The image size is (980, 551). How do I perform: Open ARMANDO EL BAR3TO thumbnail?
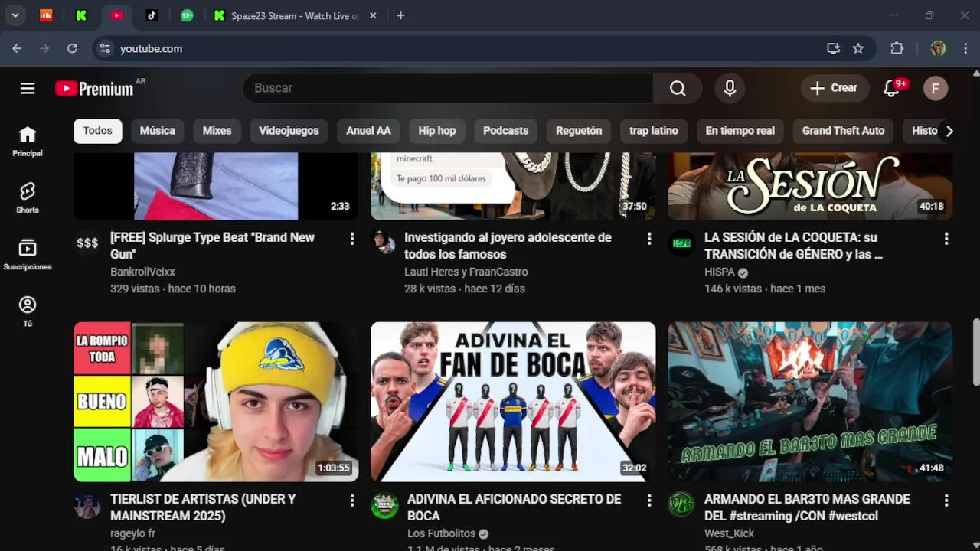[810, 402]
